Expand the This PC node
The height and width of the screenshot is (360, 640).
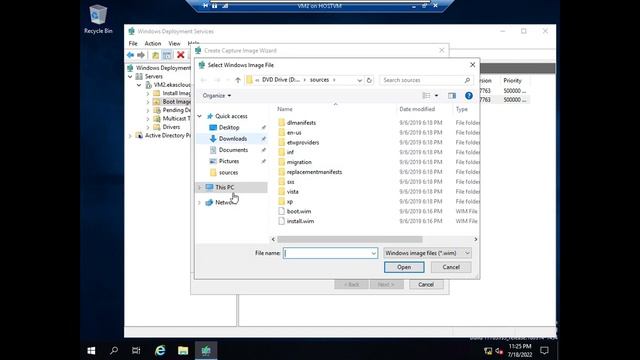tap(200, 187)
